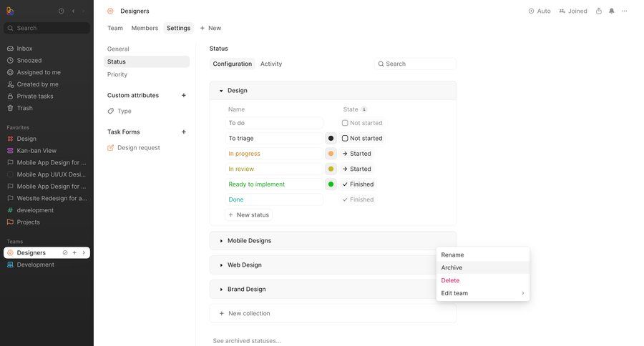
Task: Open Assigned to me
Action: point(47,72)
